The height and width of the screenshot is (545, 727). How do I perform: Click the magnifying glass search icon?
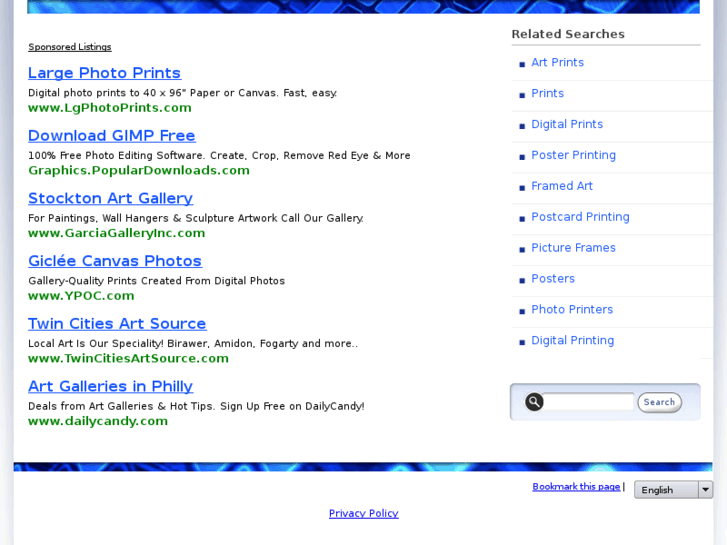(x=534, y=402)
